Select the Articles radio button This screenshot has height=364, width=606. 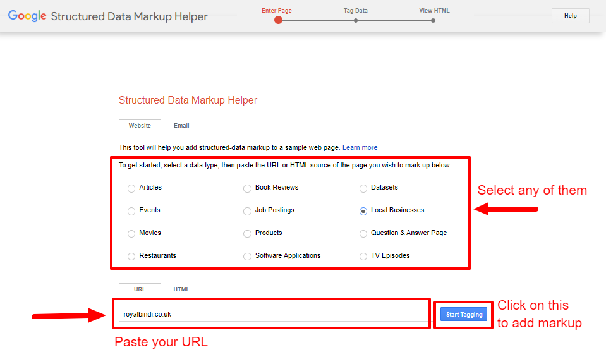[131, 188]
